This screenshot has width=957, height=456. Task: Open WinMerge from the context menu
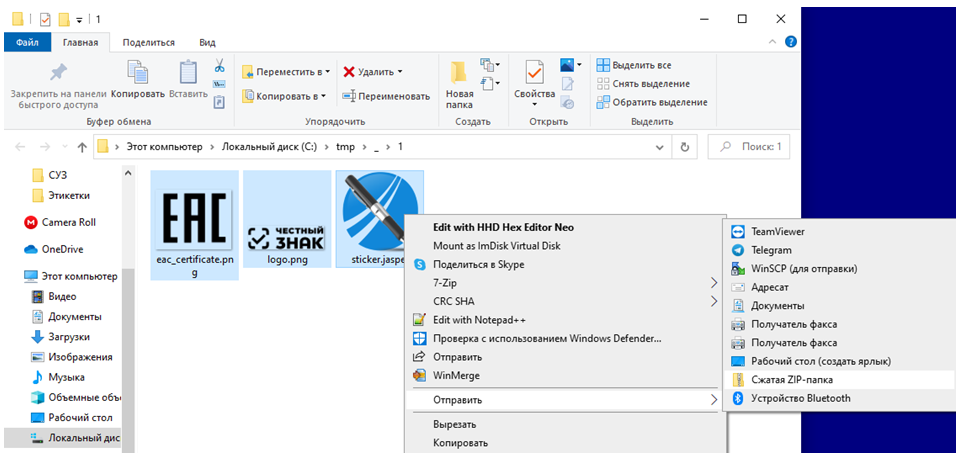pyautogui.click(x=456, y=375)
